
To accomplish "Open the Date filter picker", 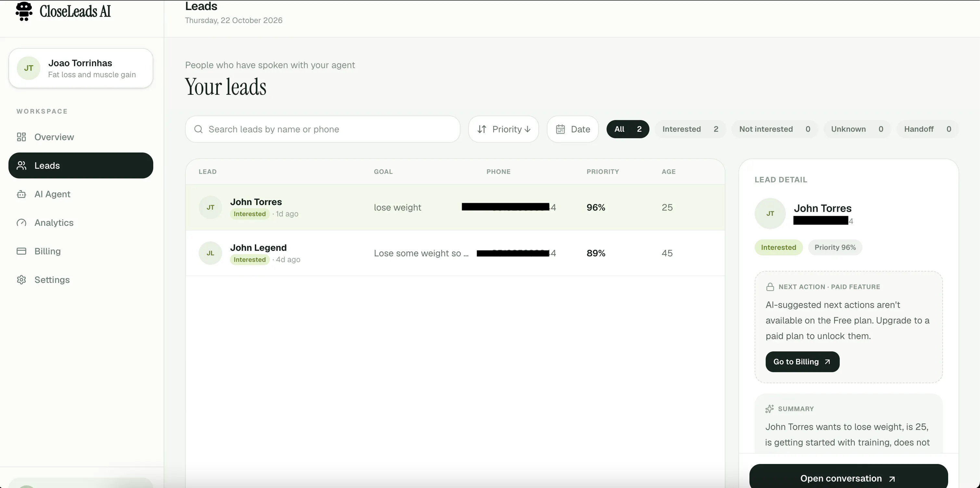I will pyautogui.click(x=572, y=129).
